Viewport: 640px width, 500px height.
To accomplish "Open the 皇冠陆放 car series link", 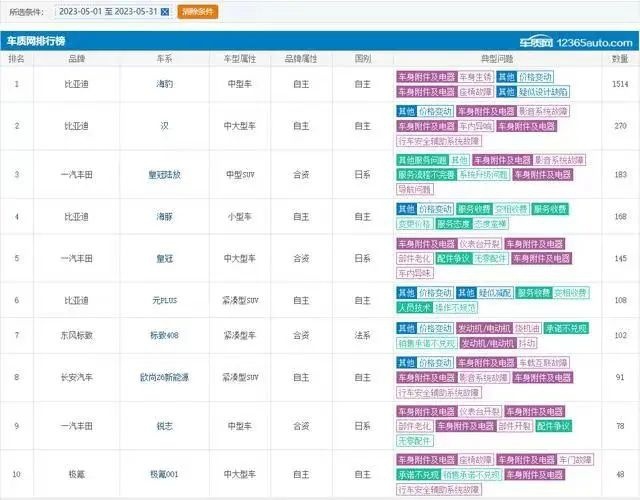I will click(x=164, y=175).
